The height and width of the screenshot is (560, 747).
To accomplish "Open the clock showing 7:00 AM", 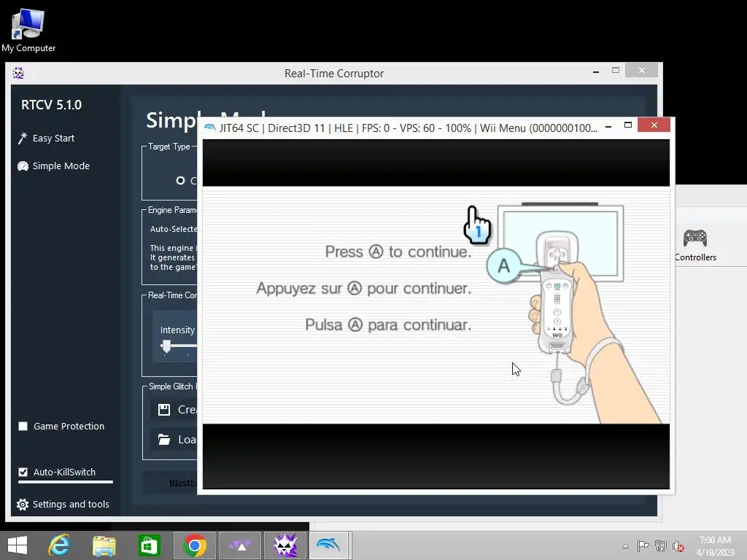I will click(715, 546).
